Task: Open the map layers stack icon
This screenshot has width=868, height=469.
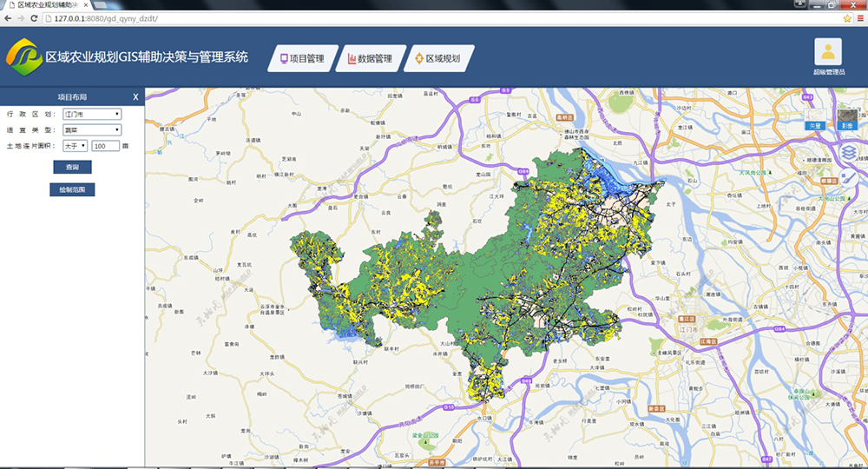Action: pos(849,153)
